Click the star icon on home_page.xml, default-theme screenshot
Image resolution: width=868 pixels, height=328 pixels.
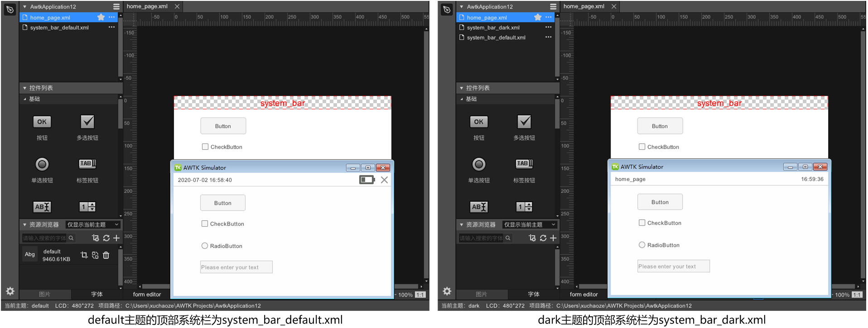pos(101,17)
